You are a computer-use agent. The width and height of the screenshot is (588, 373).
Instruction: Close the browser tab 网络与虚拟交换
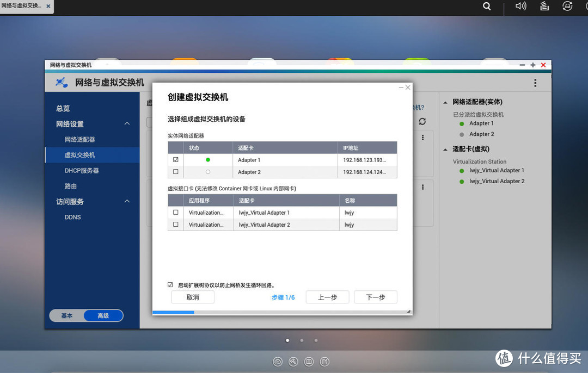[48, 6]
